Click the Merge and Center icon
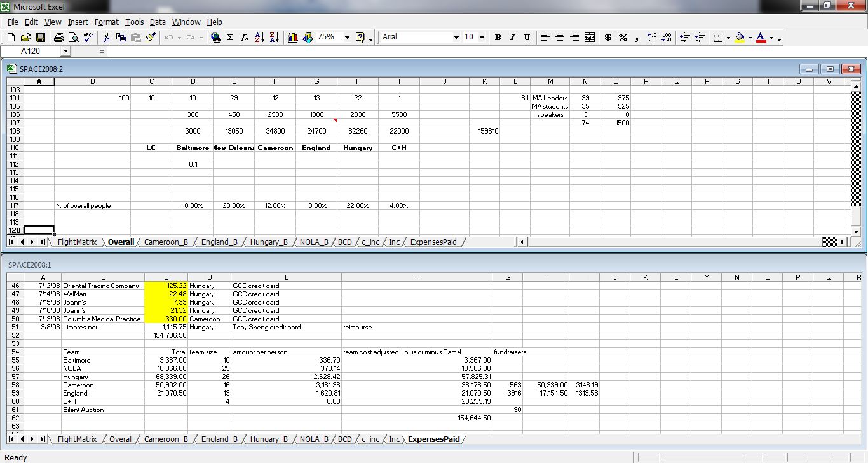Image resolution: width=868 pixels, height=463 pixels. [590, 38]
